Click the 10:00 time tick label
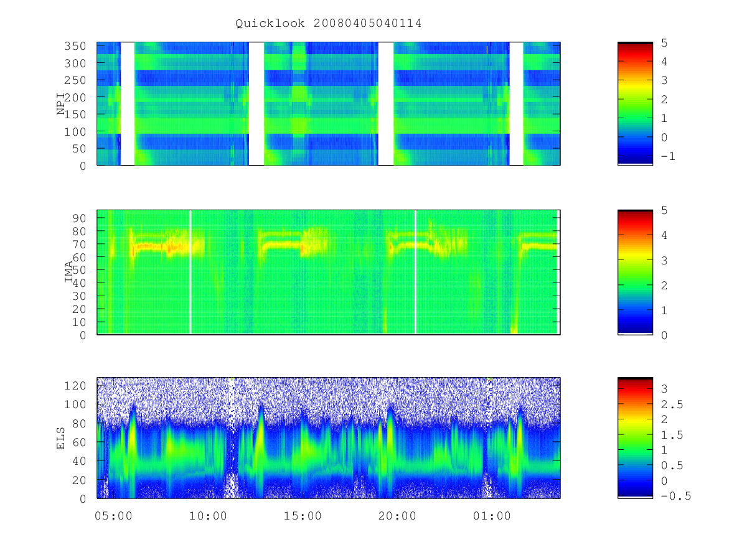 [207, 516]
